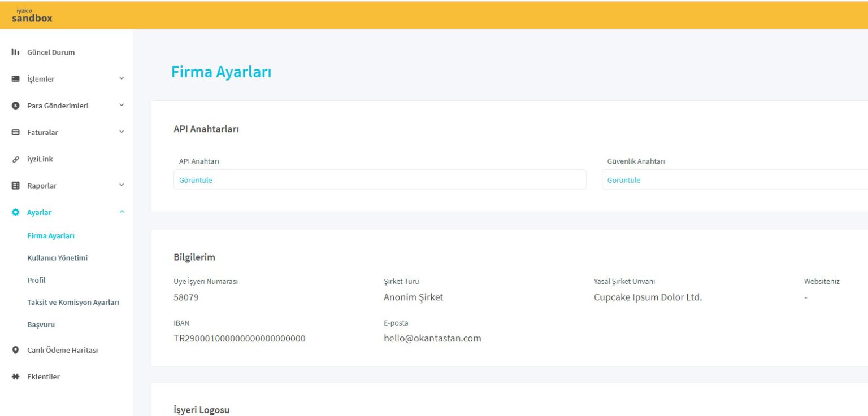868x416 pixels.
Task: Select the İşlemler card icon
Action: click(x=15, y=78)
